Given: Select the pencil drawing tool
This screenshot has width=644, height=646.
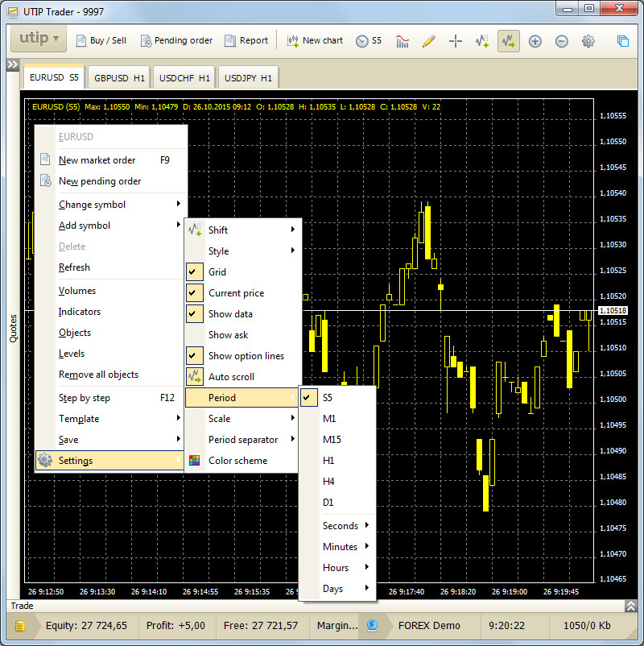Looking at the screenshot, I should [428, 41].
